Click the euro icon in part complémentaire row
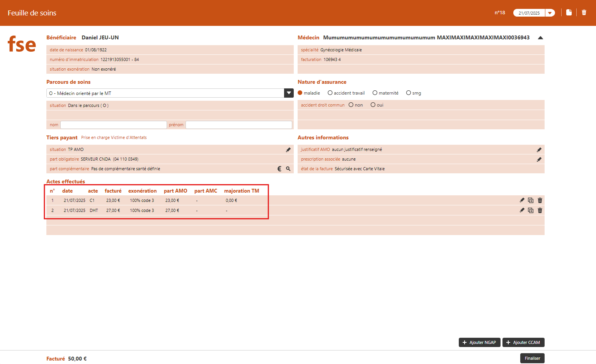Image resolution: width=596 pixels, height=364 pixels. [279, 169]
